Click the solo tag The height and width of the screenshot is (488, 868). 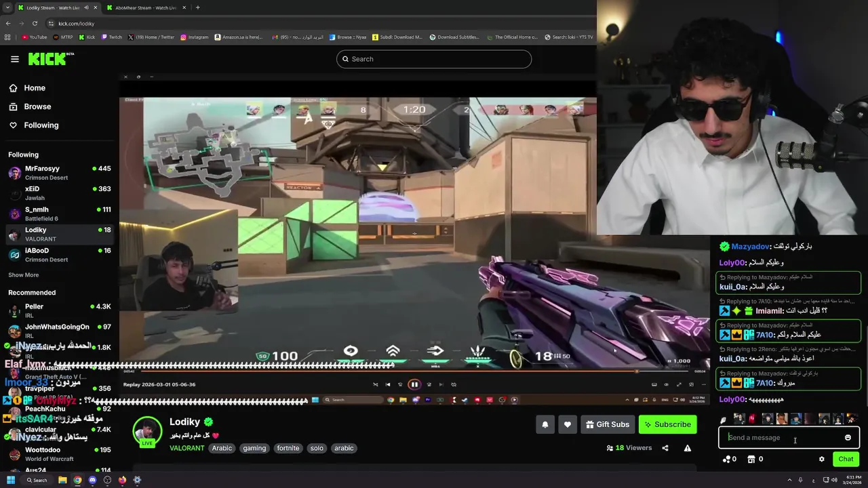coord(317,448)
